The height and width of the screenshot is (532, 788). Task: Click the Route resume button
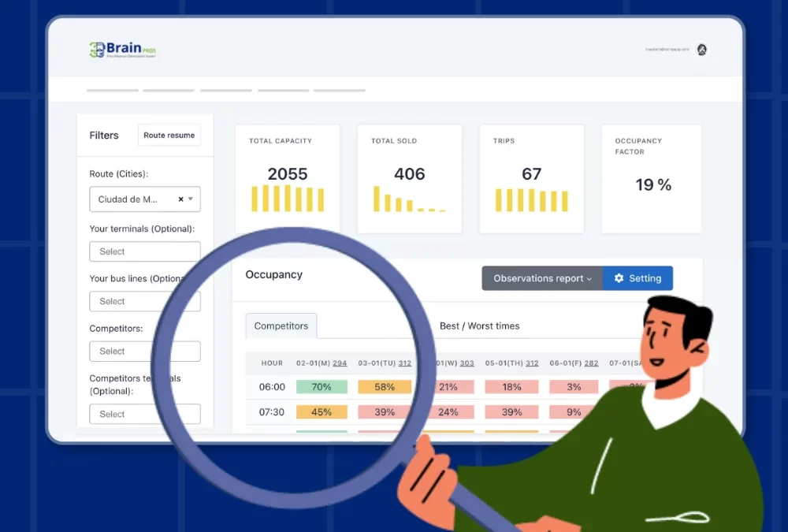169,135
